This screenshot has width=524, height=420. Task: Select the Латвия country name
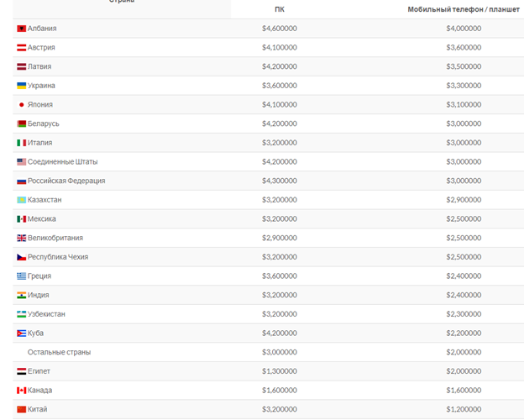tap(39, 67)
